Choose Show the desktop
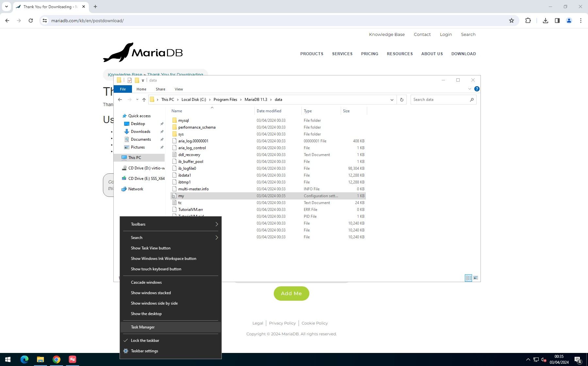 pos(171,314)
